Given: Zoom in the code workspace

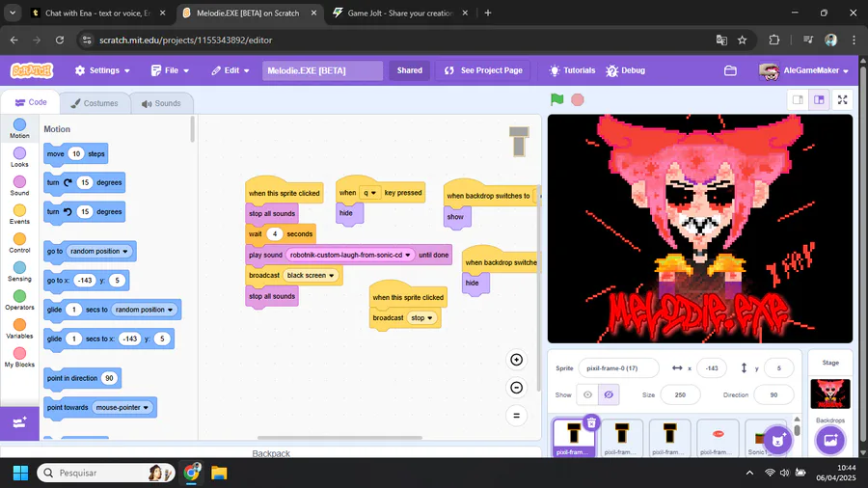Looking at the screenshot, I should point(517,360).
